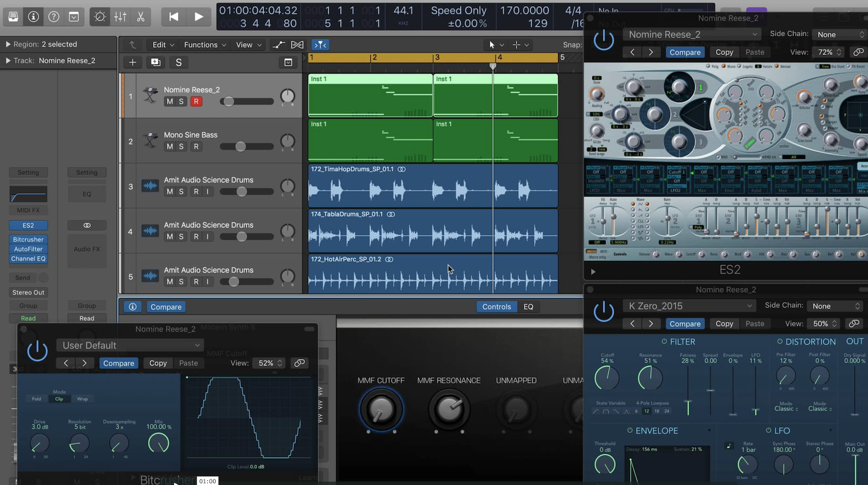Click the audio waveform icon on track 4
868x485 pixels.
(150, 230)
